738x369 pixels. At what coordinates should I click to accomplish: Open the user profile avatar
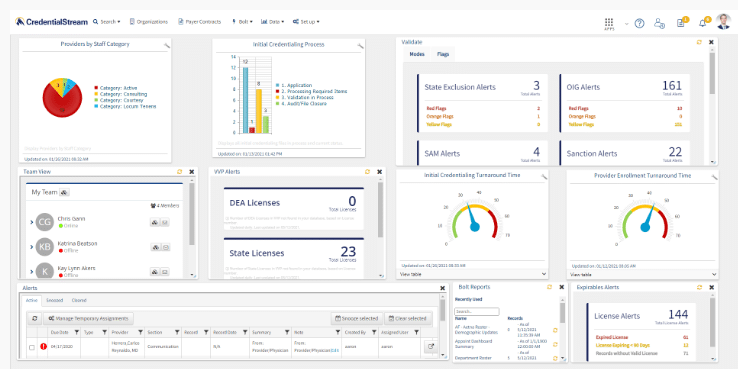pyautogui.click(x=723, y=21)
